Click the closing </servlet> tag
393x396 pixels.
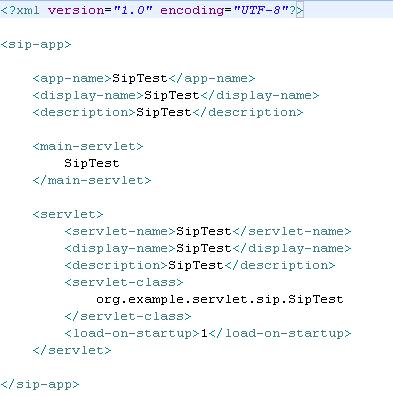72,350
